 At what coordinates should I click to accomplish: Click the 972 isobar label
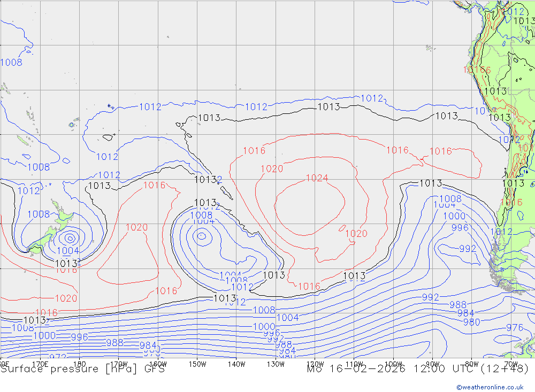(58, 357)
